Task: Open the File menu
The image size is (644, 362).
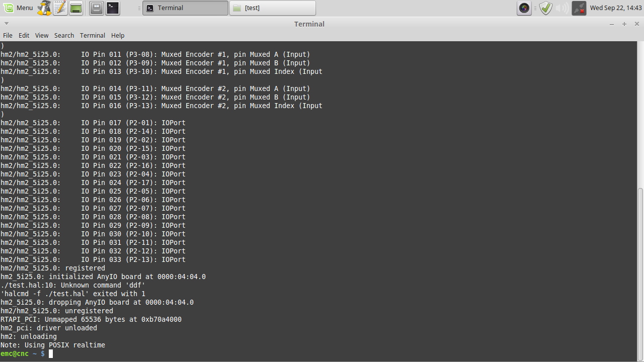Action: tap(8, 35)
